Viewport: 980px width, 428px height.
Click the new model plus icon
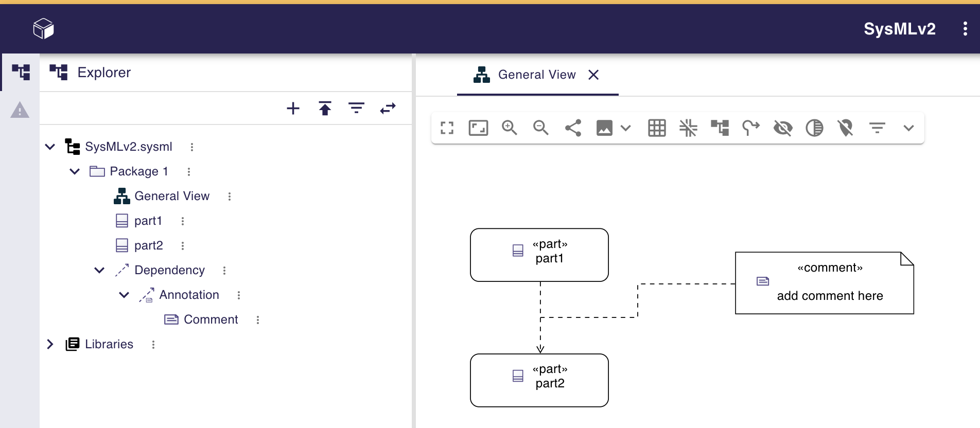coord(293,109)
